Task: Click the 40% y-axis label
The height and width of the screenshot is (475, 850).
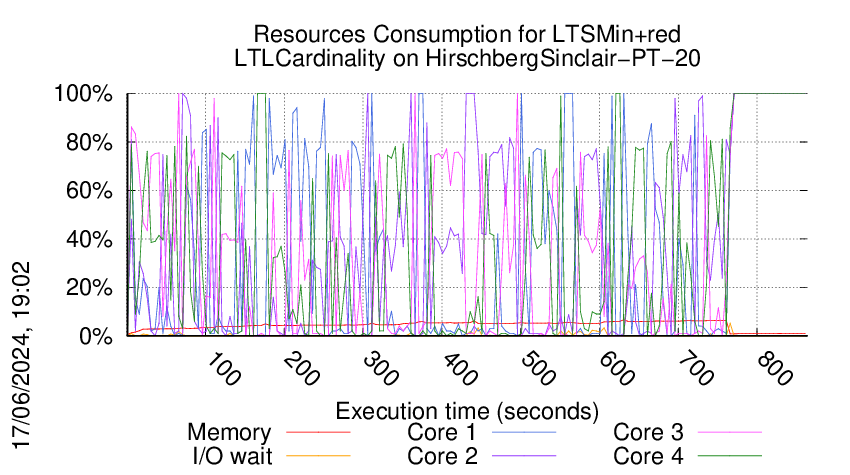Action: point(89,239)
